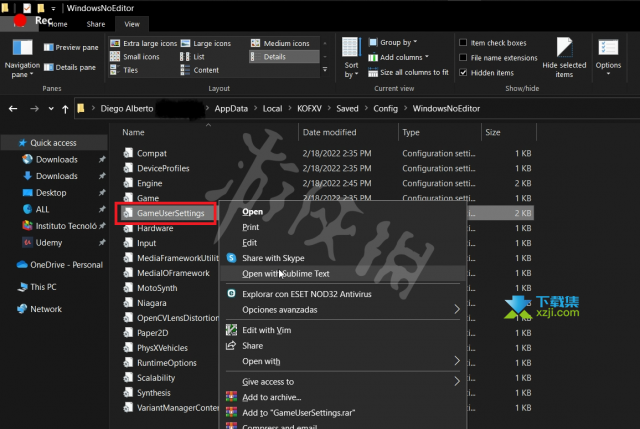
Task: Go back with the Back arrow
Action: click(13, 109)
